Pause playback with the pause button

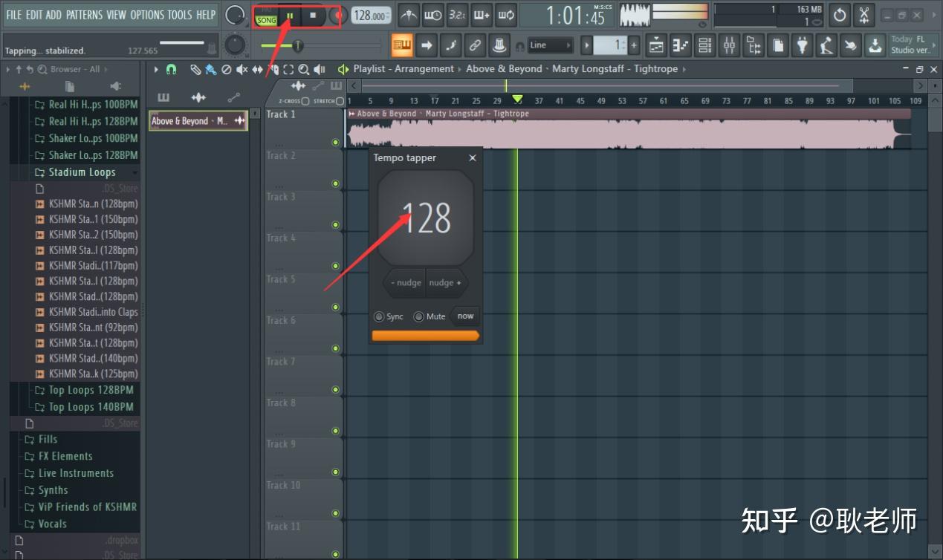(290, 16)
